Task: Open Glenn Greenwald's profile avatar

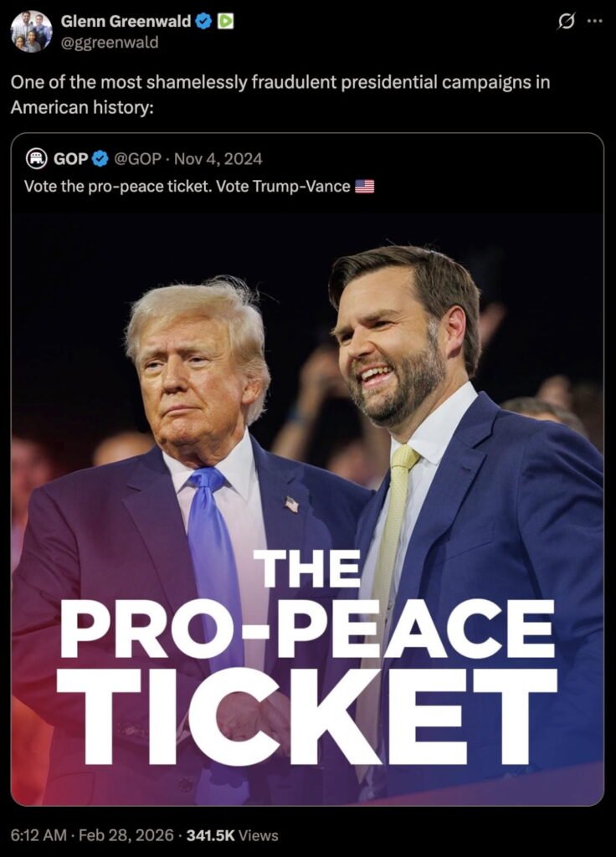Action: point(32,32)
